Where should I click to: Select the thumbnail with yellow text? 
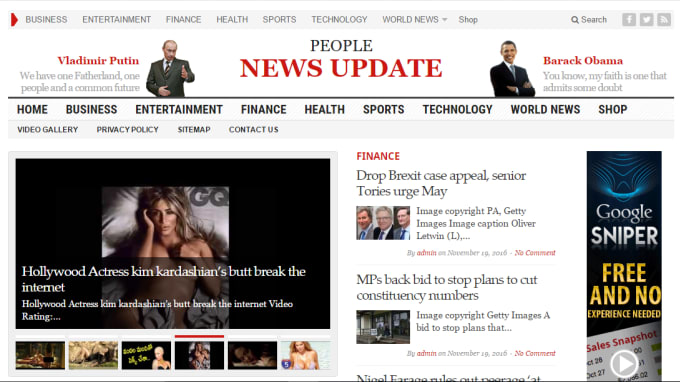[146, 356]
